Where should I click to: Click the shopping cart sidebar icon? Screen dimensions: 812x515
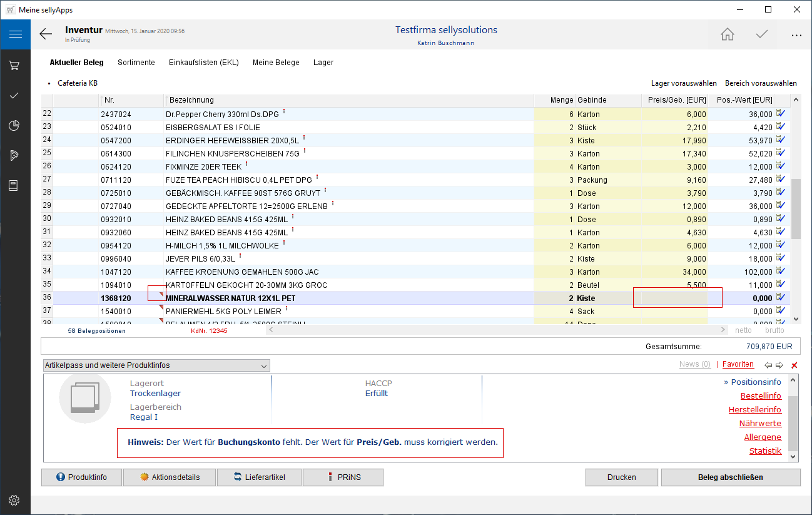point(15,66)
